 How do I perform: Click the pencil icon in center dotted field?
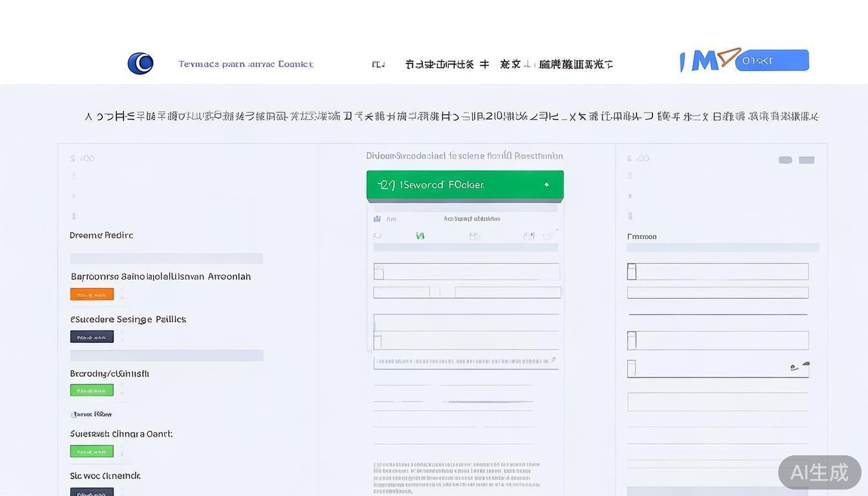pos(552,360)
